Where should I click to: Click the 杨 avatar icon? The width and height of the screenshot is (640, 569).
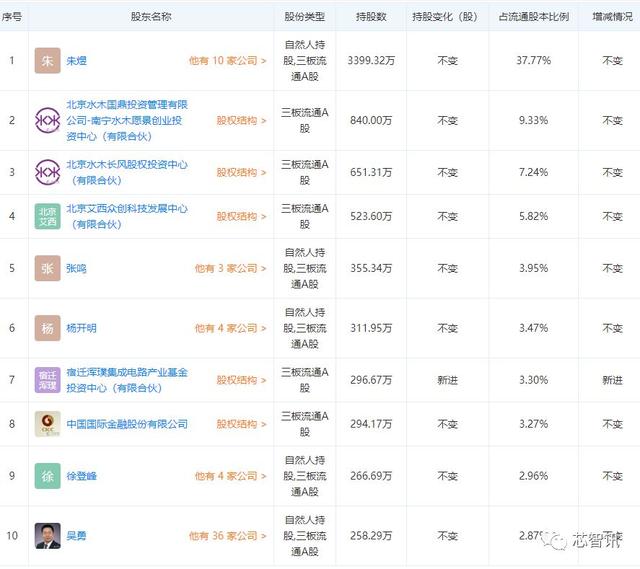(47, 328)
